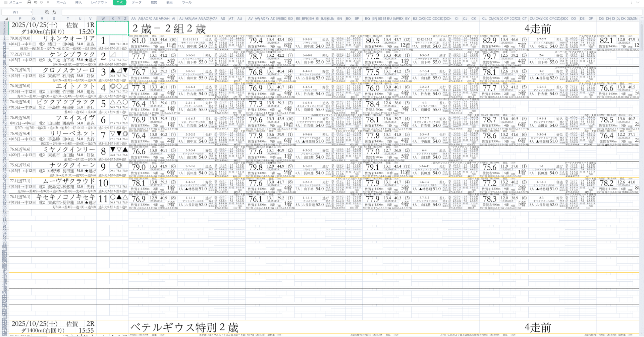The height and width of the screenshot is (337, 644).
Task: Switch to the データ tab
Action: pos(137,2)
